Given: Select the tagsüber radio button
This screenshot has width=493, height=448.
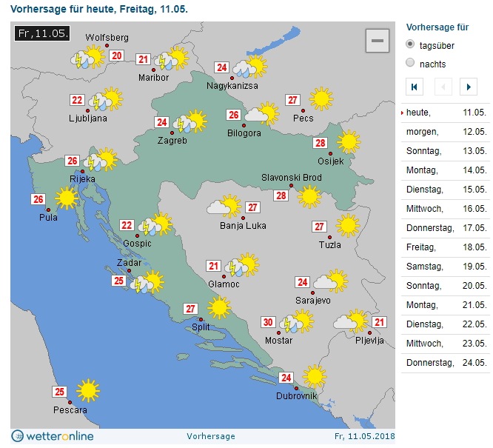Looking at the screenshot, I should click(411, 45).
